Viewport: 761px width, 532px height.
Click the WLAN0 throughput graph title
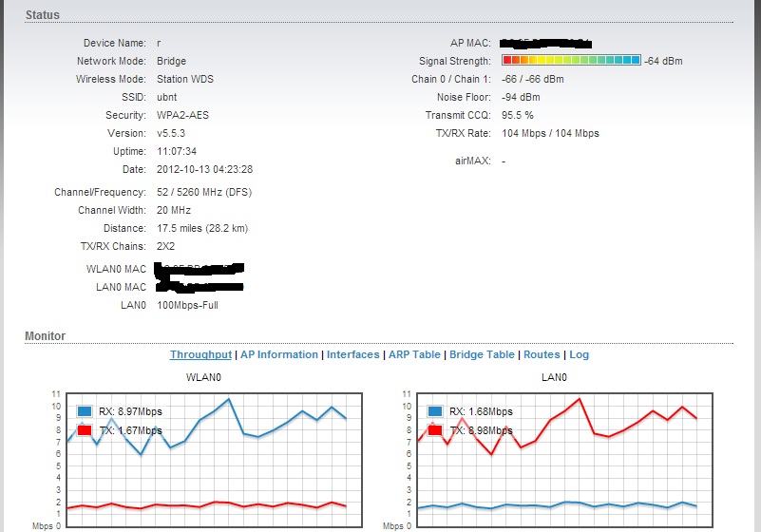[x=204, y=377]
